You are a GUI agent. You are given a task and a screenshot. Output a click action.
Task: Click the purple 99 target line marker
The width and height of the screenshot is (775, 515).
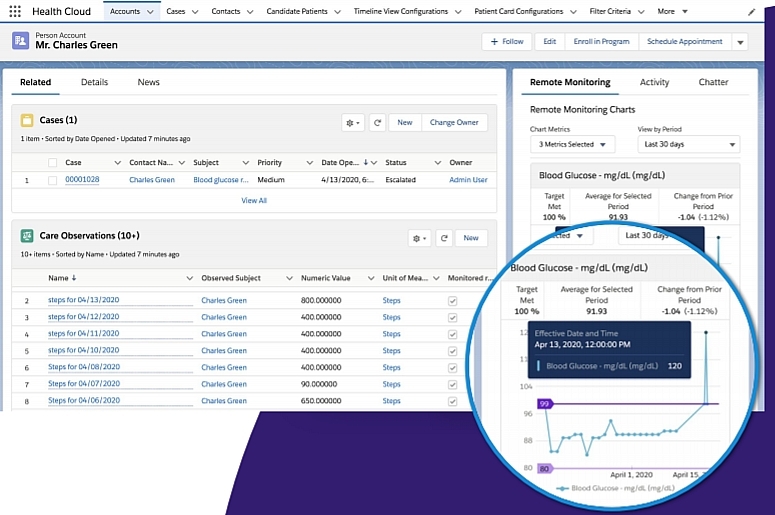coord(545,403)
